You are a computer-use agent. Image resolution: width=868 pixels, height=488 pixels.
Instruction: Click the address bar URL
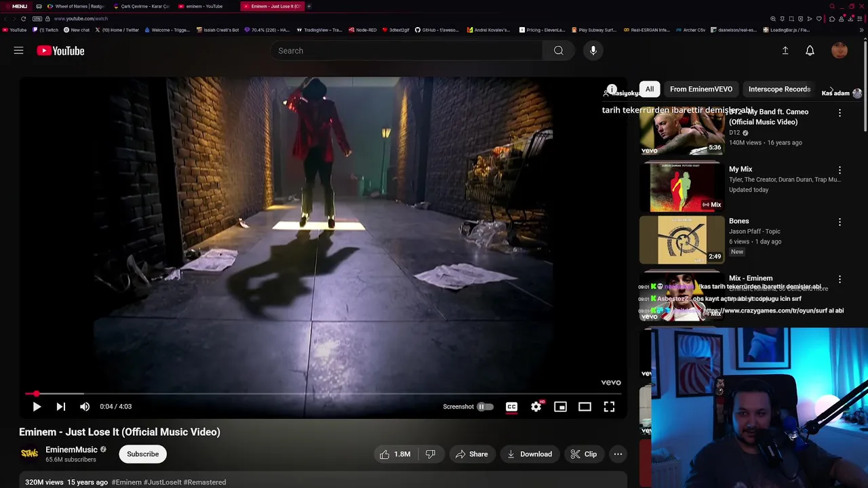tap(81, 19)
